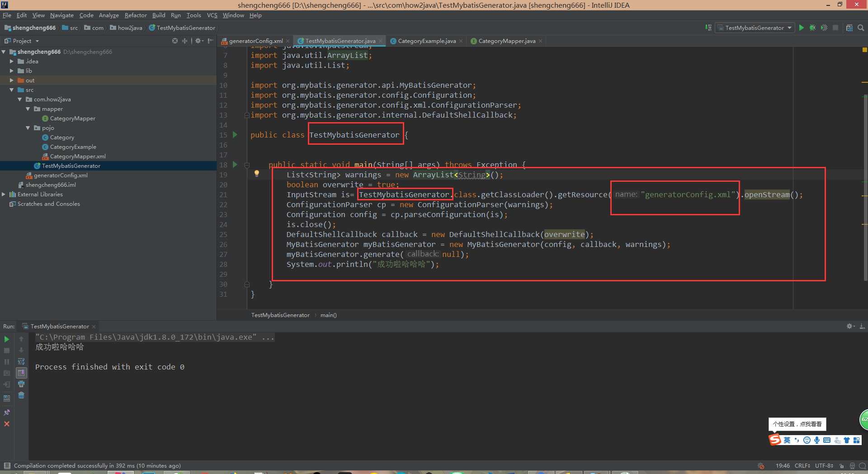Click main() in the editor breadcrumb
868x474 pixels.
[x=329, y=315]
